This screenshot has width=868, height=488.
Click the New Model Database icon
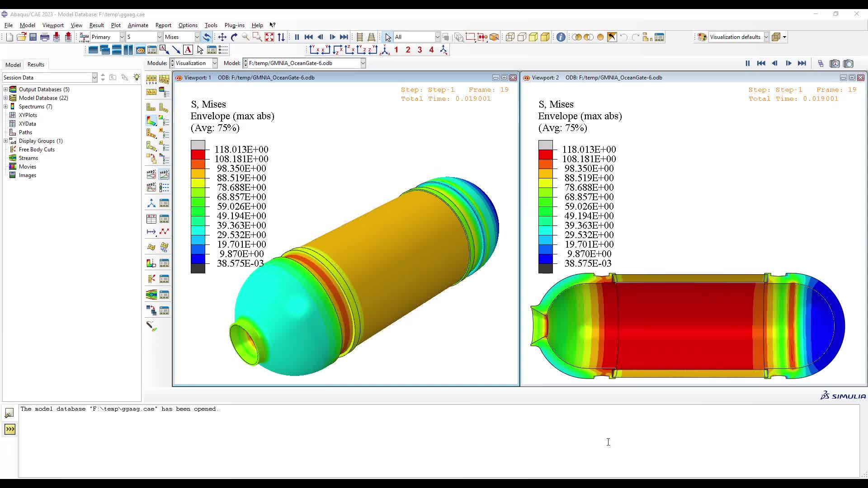(9, 37)
